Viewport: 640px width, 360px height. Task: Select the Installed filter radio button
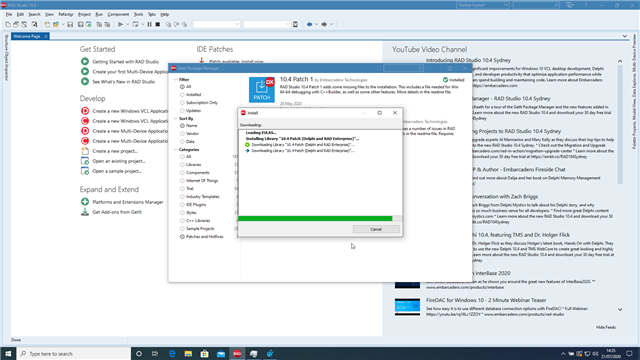coord(182,95)
